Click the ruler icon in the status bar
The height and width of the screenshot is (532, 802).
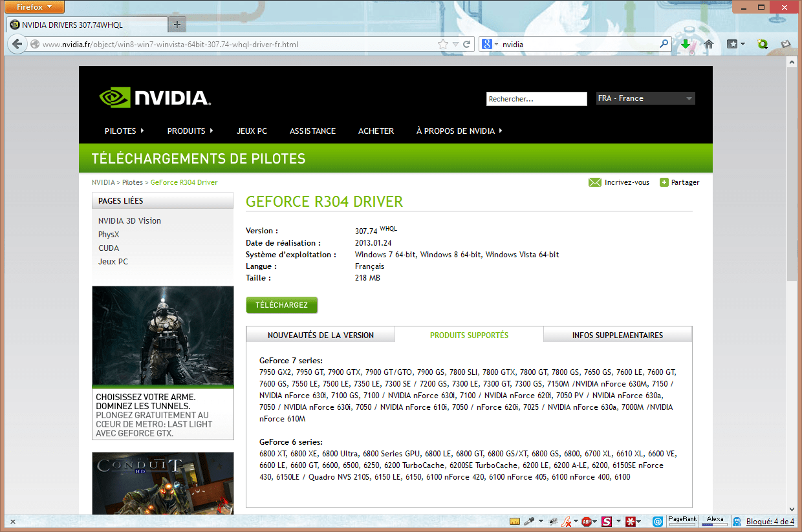click(x=515, y=521)
